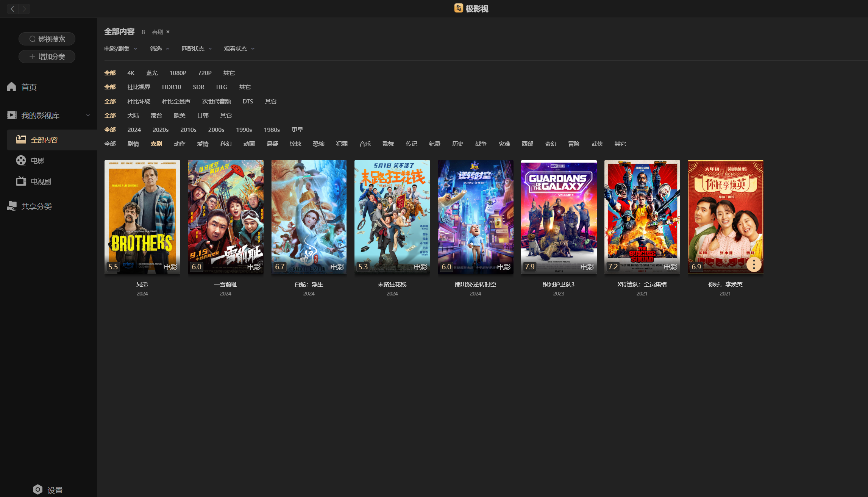Select the 4K resolution filter
Screen dimensions: 868x497
tap(131, 73)
